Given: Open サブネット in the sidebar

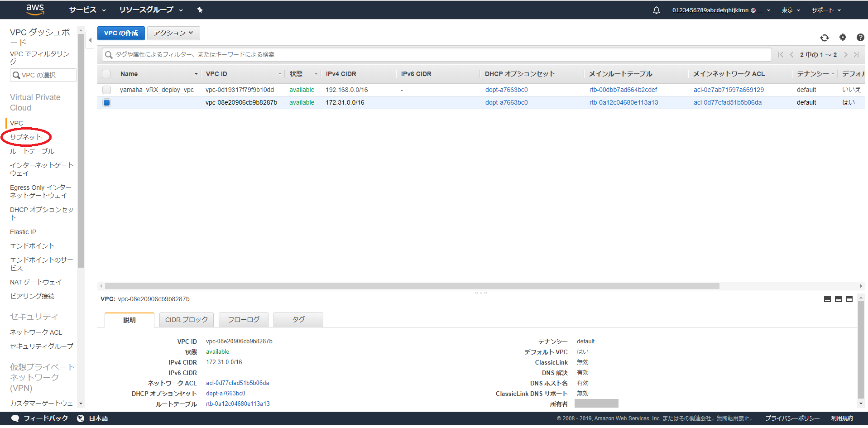Looking at the screenshot, I should pyautogui.click(x=26, y=137).
